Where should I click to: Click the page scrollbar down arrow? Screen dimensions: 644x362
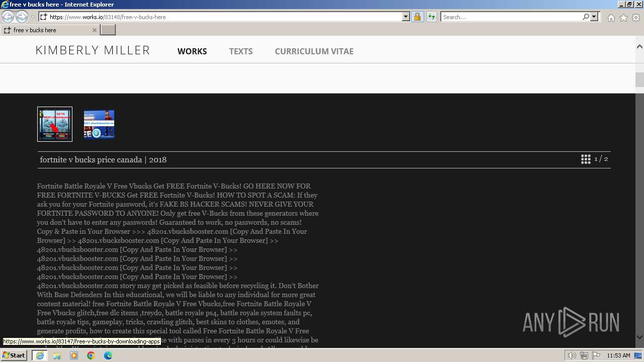click(639, 337)
